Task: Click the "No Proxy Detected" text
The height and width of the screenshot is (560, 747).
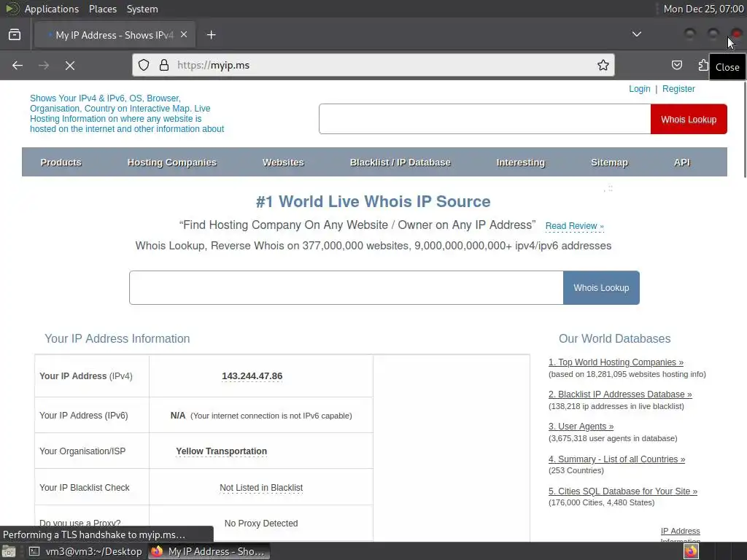Action: point(261,524)
